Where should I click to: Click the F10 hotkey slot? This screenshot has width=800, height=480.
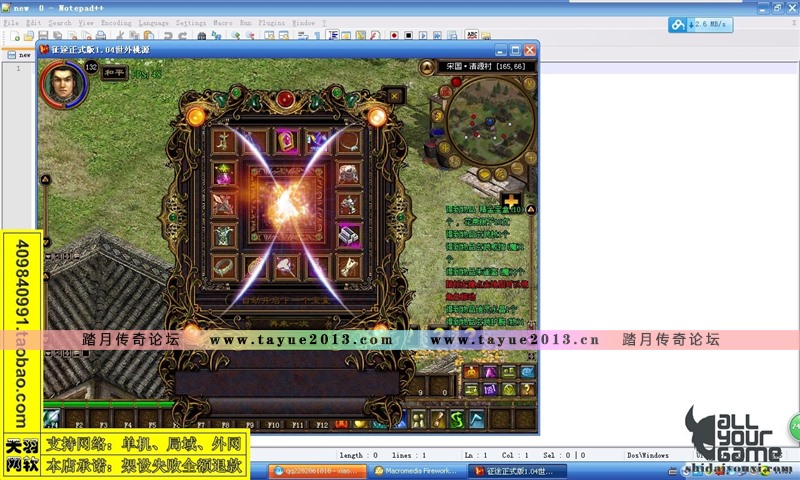pyautogui.click(x=273, y=424)
